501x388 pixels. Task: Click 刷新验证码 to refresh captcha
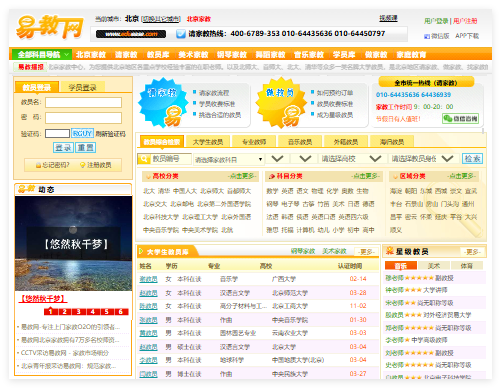pyautogui.click(x=110, y=134)
